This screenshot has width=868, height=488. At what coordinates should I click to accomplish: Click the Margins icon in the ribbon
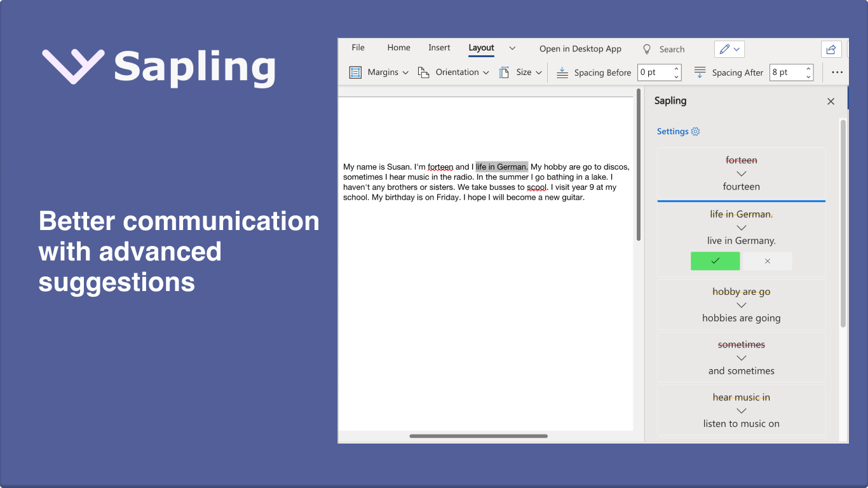click(x=355, y=72)
